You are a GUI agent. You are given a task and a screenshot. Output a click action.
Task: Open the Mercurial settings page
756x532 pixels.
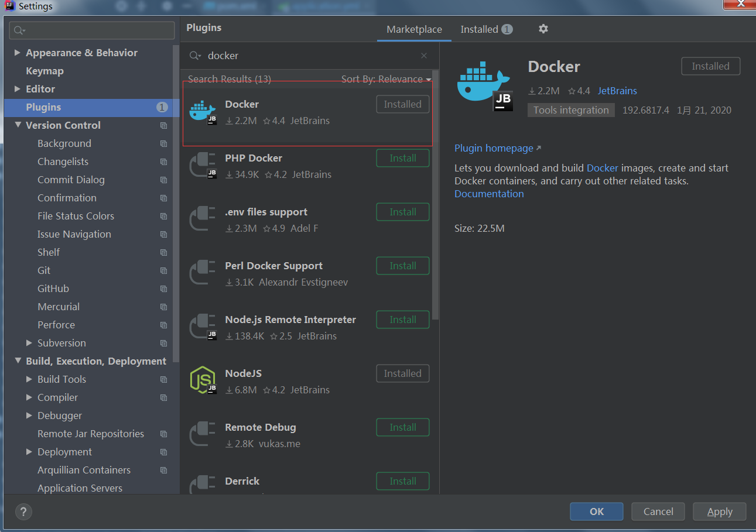[x=59, y=307]
